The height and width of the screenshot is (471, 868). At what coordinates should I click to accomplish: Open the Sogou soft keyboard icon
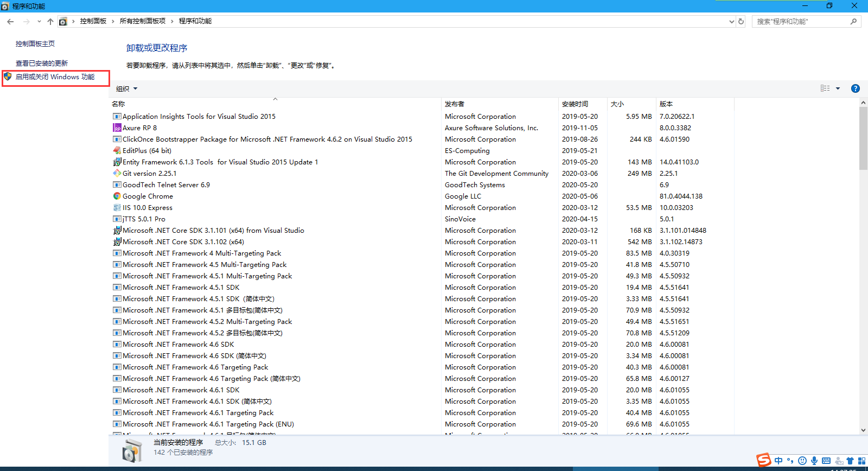click(826, 461)
